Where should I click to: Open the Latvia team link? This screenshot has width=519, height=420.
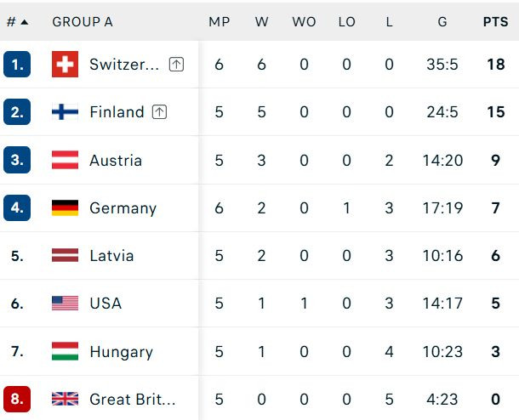click(111, 256)
